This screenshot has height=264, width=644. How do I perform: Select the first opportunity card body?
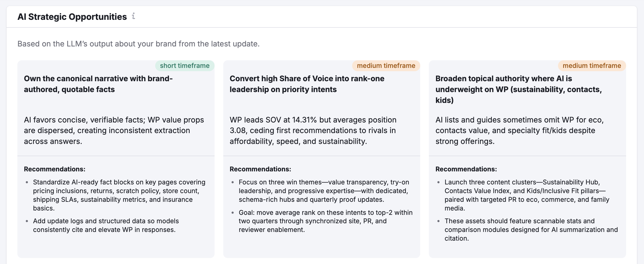pos(114,130)
